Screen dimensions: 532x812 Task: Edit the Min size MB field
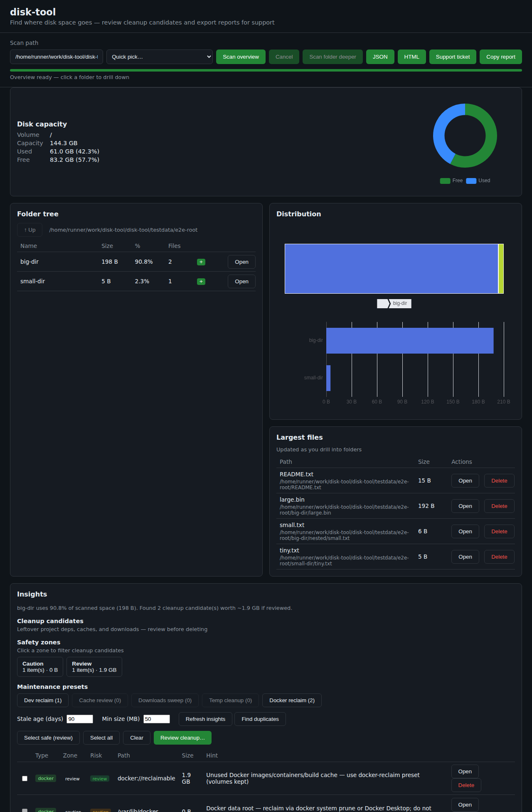tap(157, 719)
